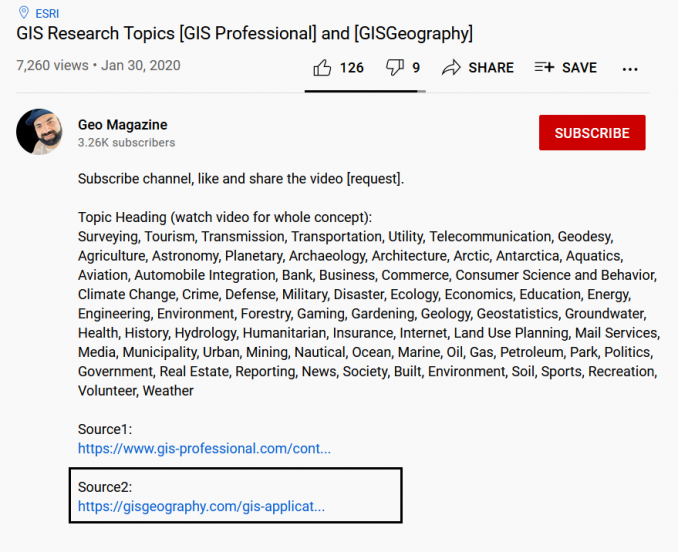Click the Topic Heading description text

point(225,217)
